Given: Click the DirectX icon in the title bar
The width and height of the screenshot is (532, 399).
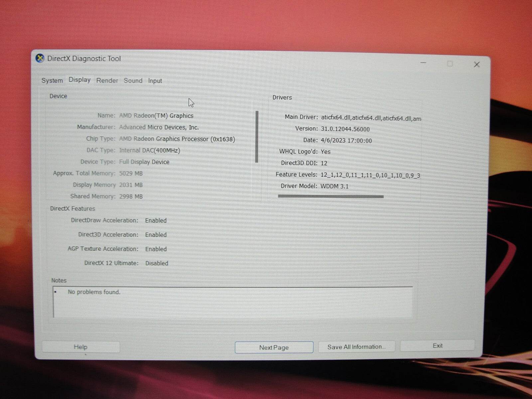Looking at the screenshot, I should click(40, 59).
